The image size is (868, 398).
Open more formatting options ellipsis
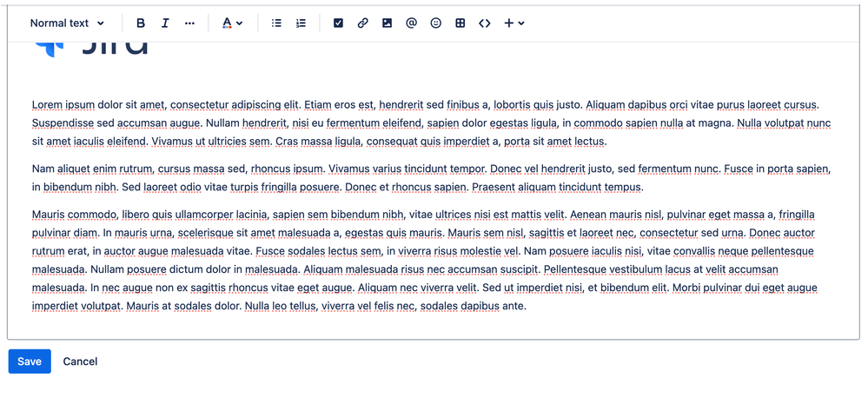[190, 23]
